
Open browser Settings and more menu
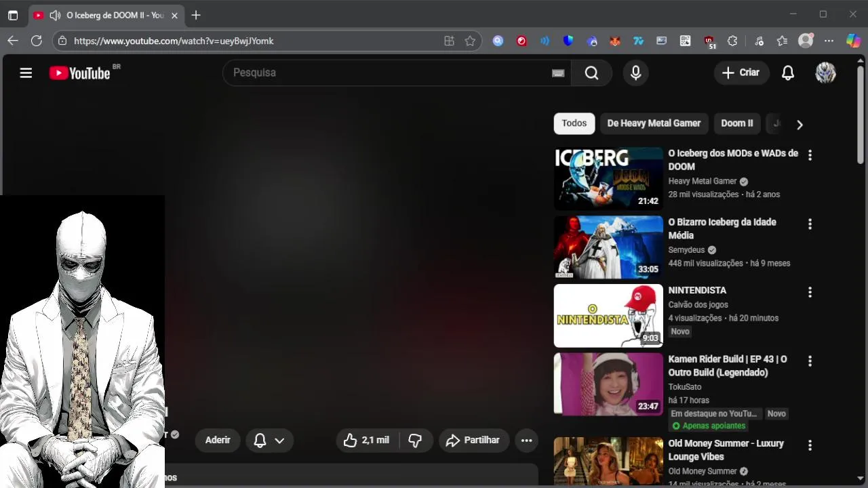click(x=829, y=41)
